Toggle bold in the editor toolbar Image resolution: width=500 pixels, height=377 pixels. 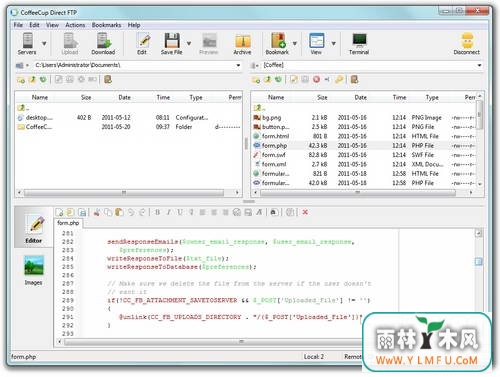point(157,212)
